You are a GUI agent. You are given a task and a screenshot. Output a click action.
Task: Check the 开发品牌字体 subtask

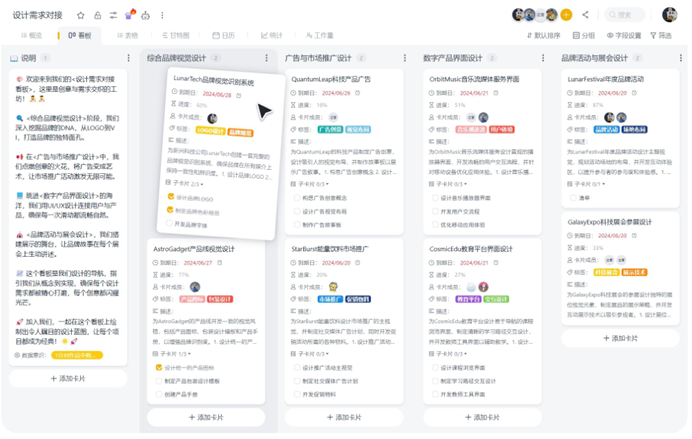[169, 223]
